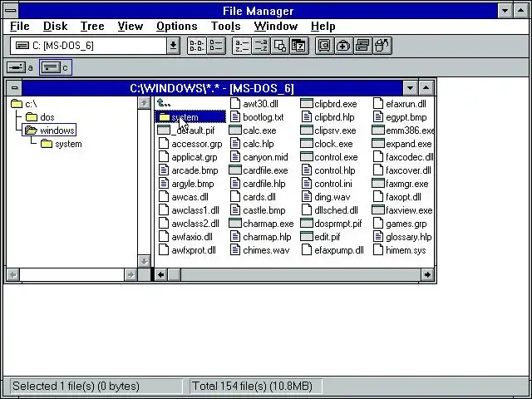The height and width of the screenshot is (399, 532).
Task: Click file list scrollbar right arrow
Action: coord(427,274)
